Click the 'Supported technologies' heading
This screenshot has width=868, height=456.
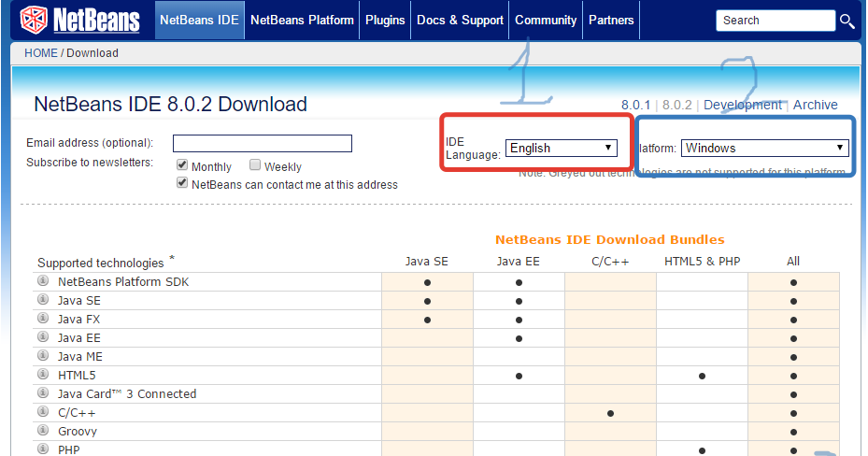(x=101, y=263)
